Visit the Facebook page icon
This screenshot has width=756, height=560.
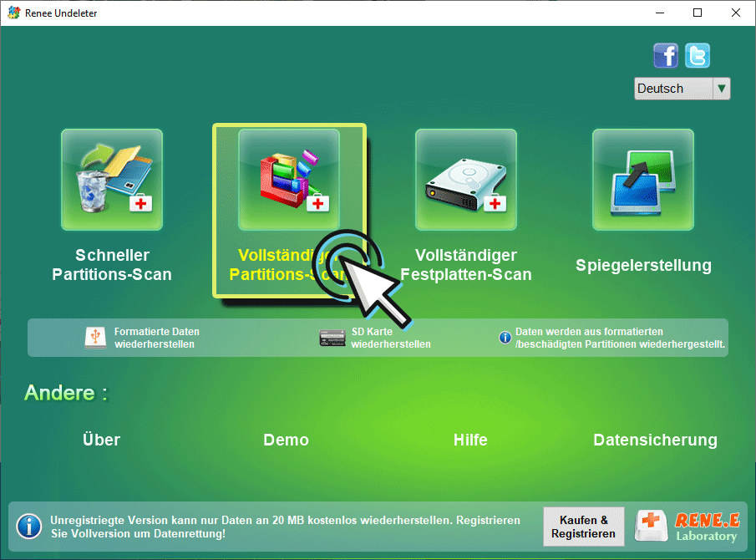[x=666, y=55]
